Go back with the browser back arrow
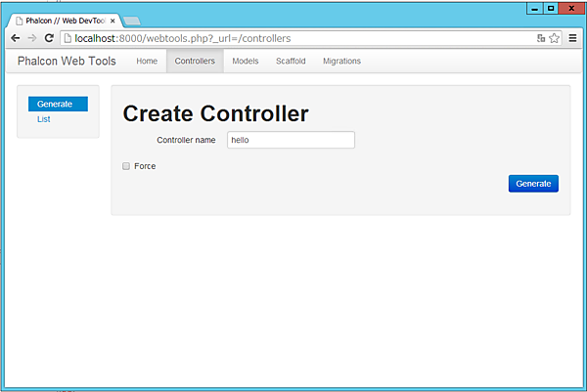This screenshot has height=392, width=587. [16, 38]
